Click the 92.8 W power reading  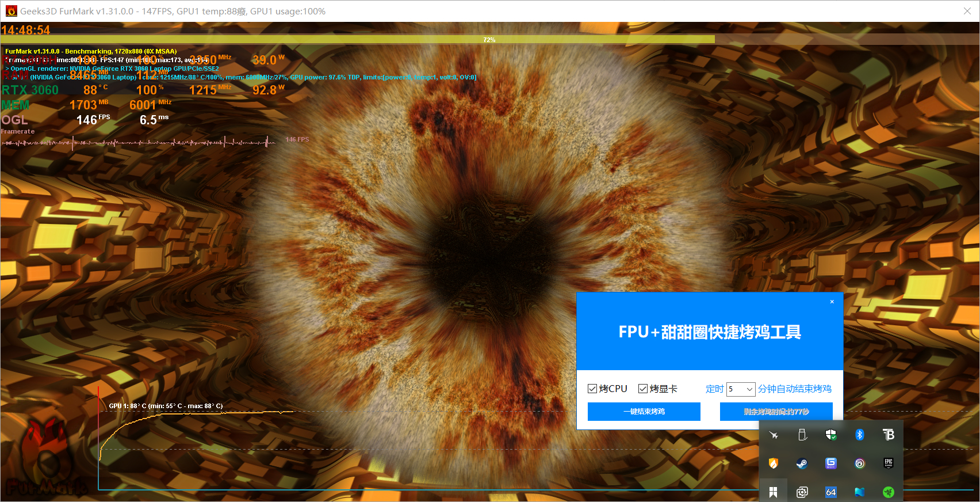(x=269, y=90)
